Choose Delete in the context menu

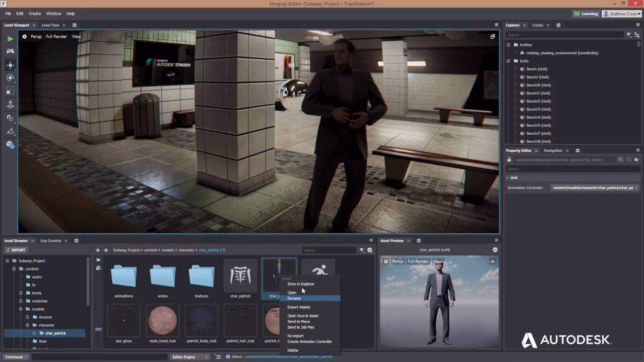pyautogui.click(x=292, y=350)
